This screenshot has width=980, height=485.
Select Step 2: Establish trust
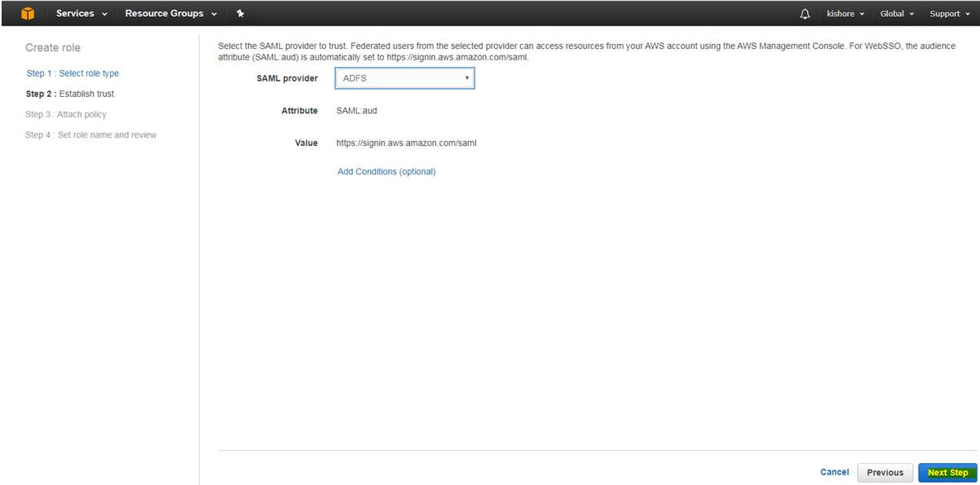pos(70,94)
